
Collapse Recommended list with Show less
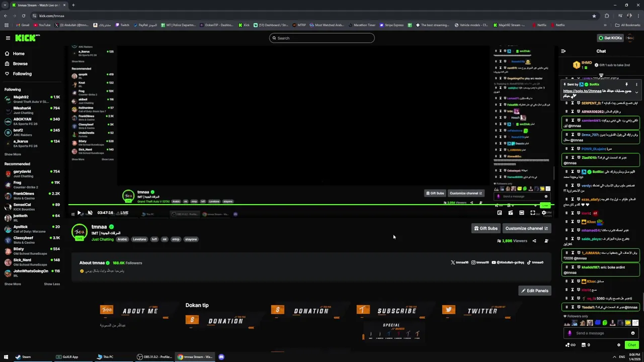click(x=52, y=284)
